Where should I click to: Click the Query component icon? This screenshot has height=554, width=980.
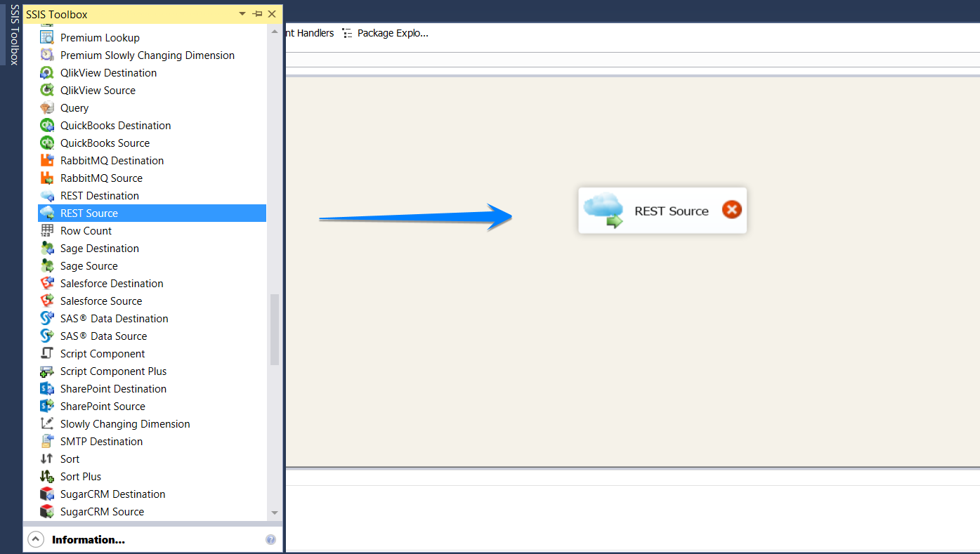coord(47,108)
